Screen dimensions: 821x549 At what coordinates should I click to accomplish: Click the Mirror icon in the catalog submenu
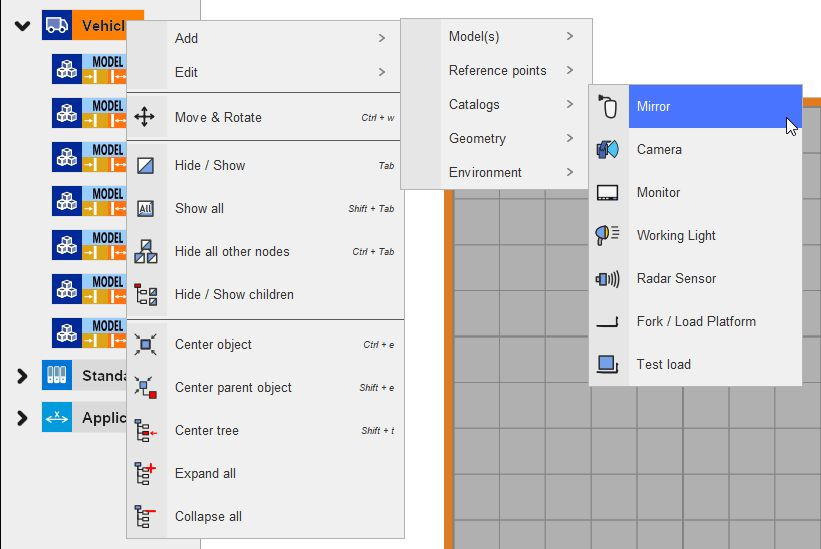pos(608,106)
